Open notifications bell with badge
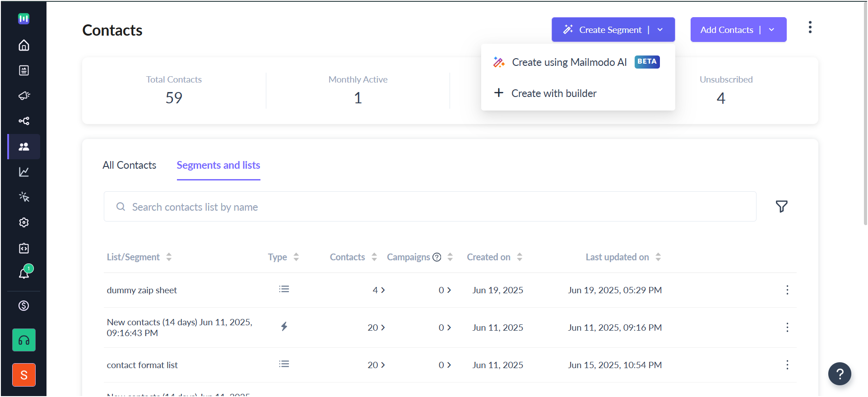This screenshot has height=397, width=868. pyautogui.click(x=24, y=273)
